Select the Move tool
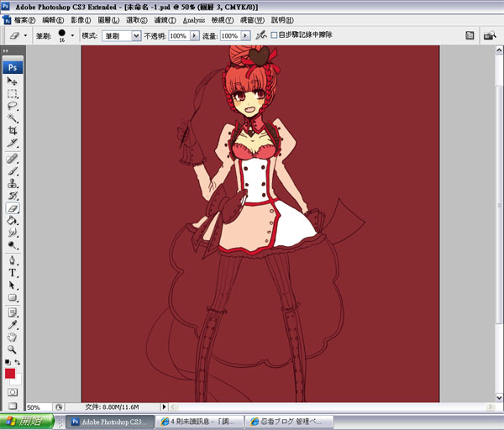The image size is (504, 430). click(13, 81)
